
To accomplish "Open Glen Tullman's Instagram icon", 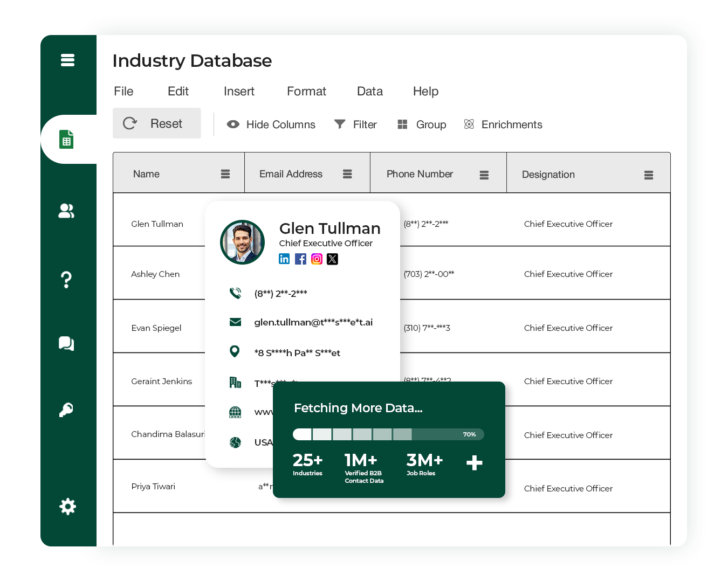I will (x=317, y=259).
